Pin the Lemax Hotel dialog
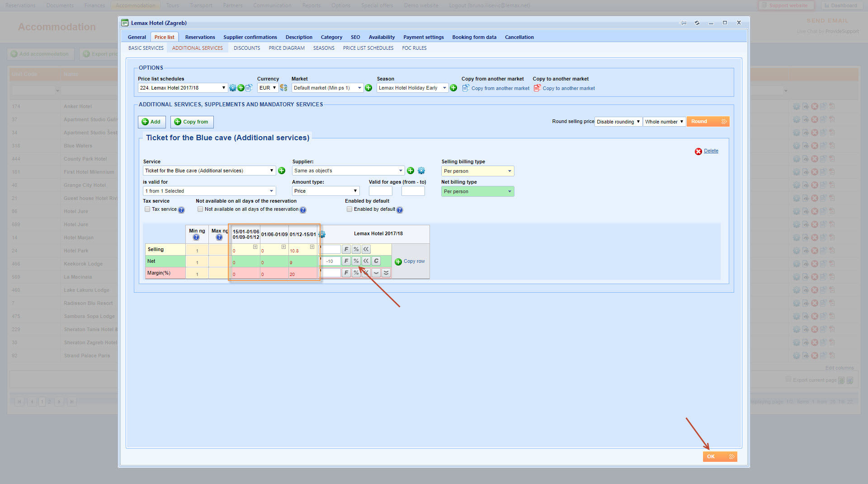Image resolution: width=868 pixels, height=484 pixels. coord(684,23)
